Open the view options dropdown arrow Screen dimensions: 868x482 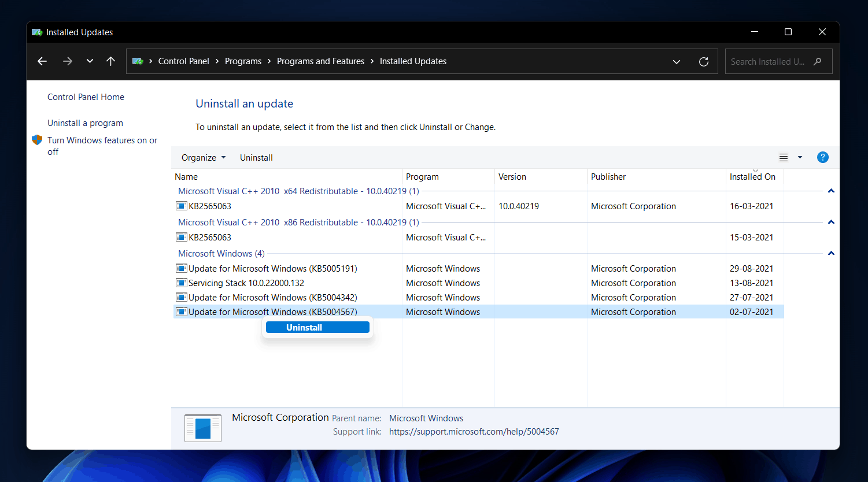(800, 157)
